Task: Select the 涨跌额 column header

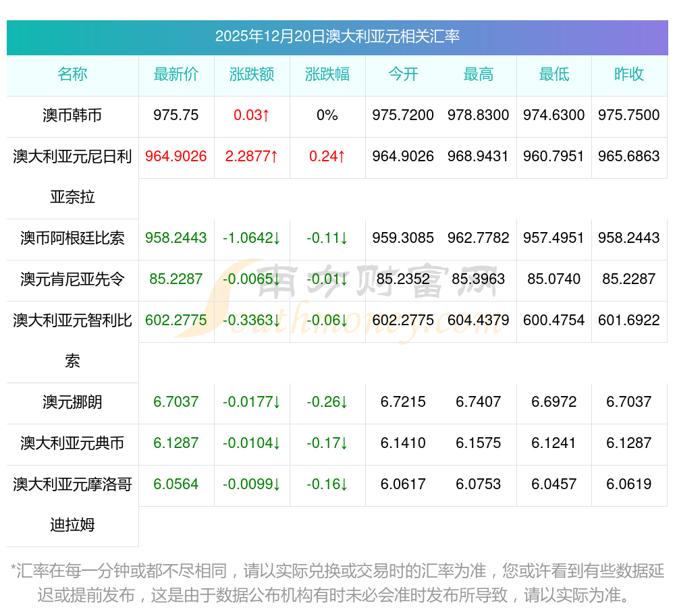Action: point(251,74)
